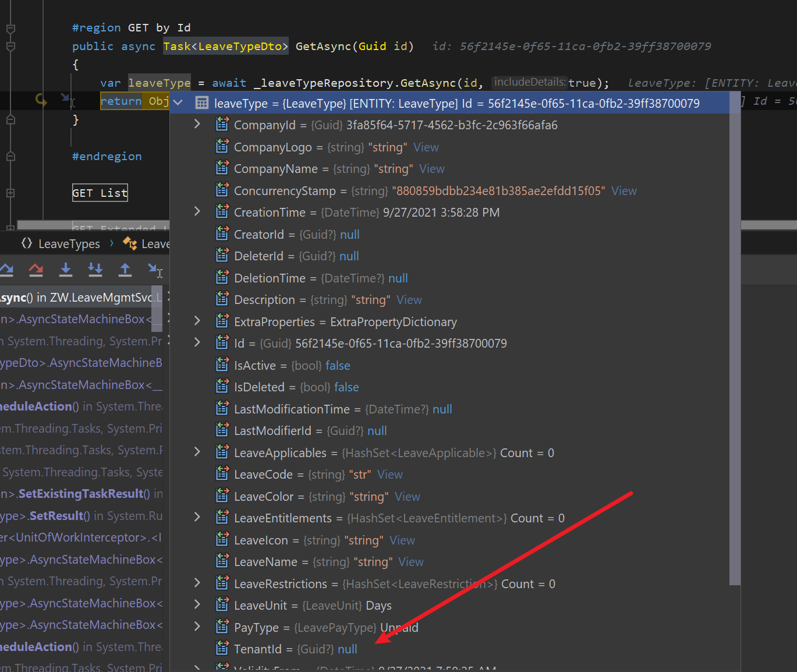Click the Step Over debug button
797x672 pixels.
point(6,270)
